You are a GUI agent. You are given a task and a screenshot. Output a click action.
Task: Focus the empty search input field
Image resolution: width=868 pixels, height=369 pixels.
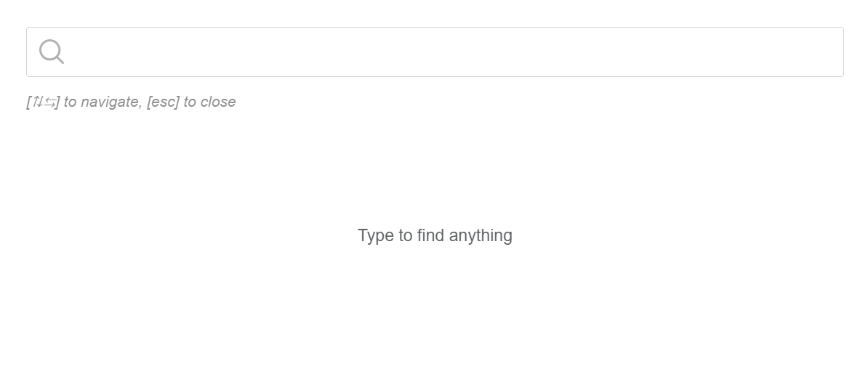coord(436,52)
